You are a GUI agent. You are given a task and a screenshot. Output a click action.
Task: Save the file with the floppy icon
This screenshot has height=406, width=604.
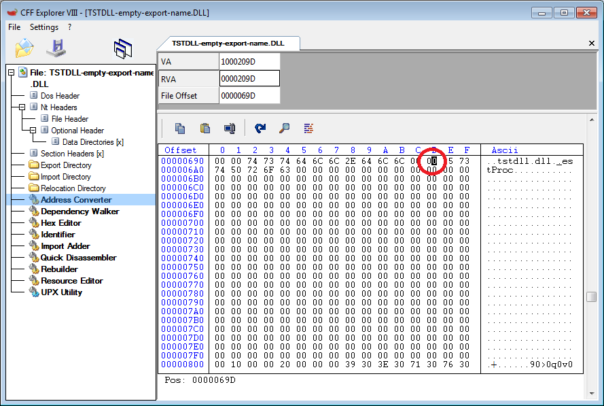[x=57, y=48]
